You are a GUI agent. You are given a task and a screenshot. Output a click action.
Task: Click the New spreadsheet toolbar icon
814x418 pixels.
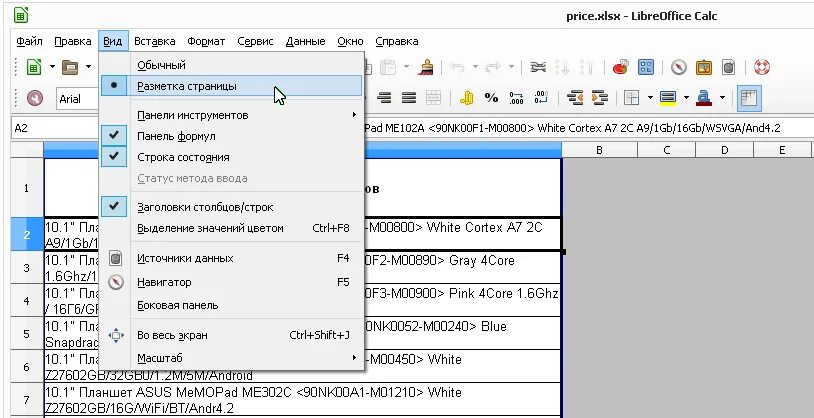click(x=34, y=67)
